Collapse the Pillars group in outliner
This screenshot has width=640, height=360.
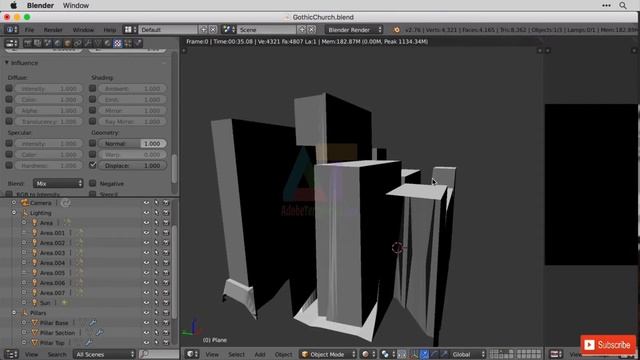click(x=14, y=313)
